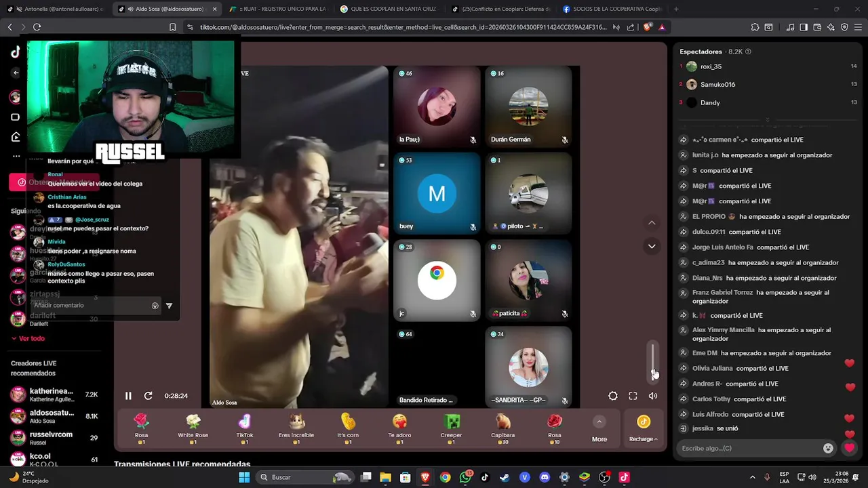
Task: Send the Rosa gift costing 10 coins
Action: pyautogui.click(x=555, y=428)
